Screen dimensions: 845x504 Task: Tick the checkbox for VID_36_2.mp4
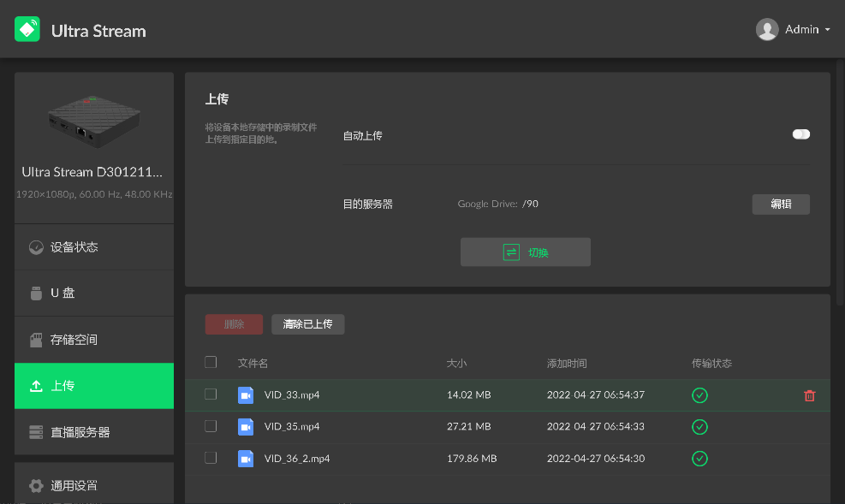(211, 458)
